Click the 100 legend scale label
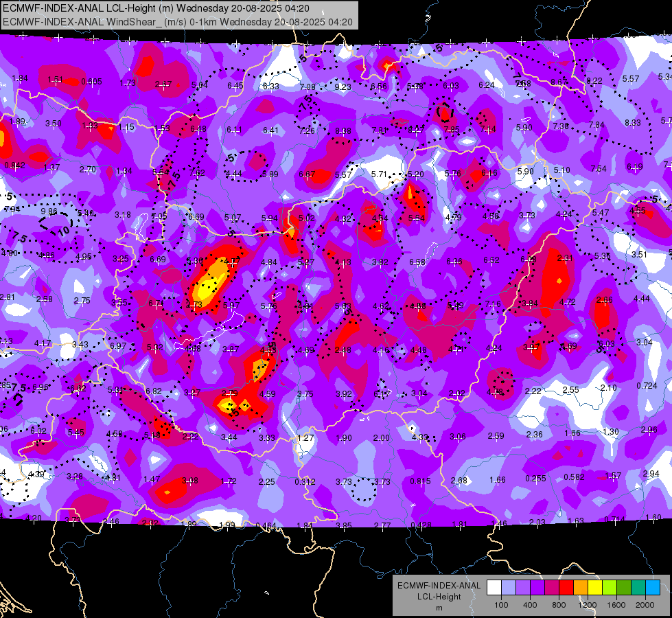Viewport: 672px width, 618px height. click(501, 605)
